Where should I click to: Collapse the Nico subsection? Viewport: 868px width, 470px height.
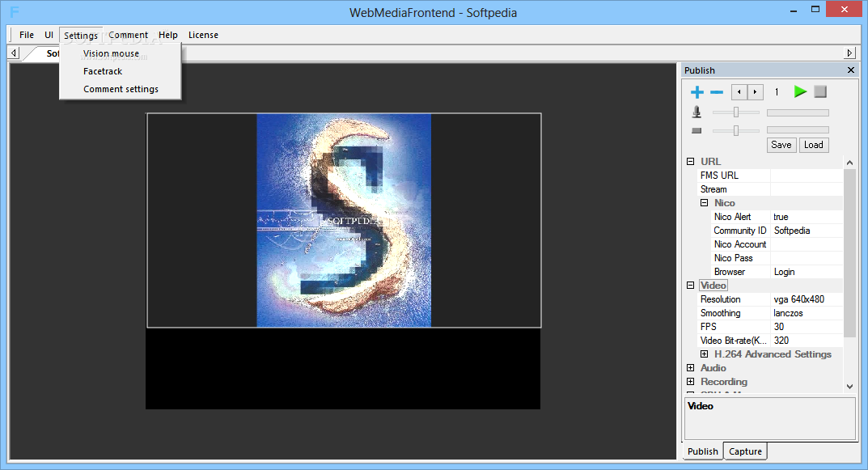[x=704, y=202]
